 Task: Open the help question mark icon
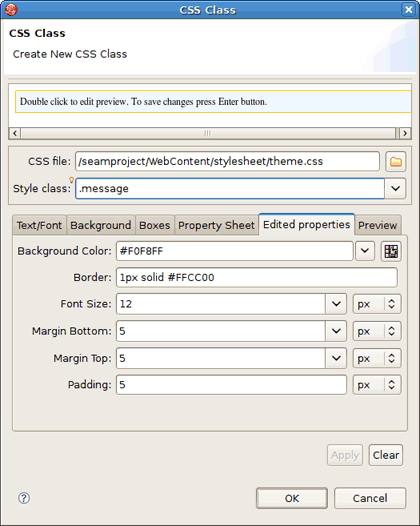(x=24, y=498)
